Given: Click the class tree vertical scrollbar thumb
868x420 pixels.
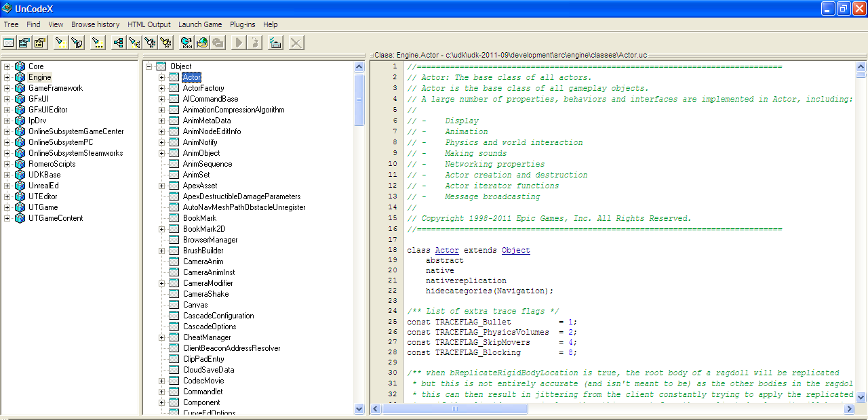Looking at the screenshot, I should 359,100.
